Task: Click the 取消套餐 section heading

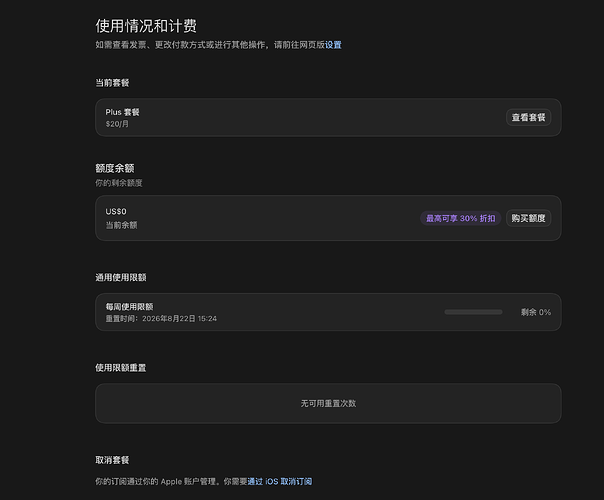Action: click(x=112, y=460)
